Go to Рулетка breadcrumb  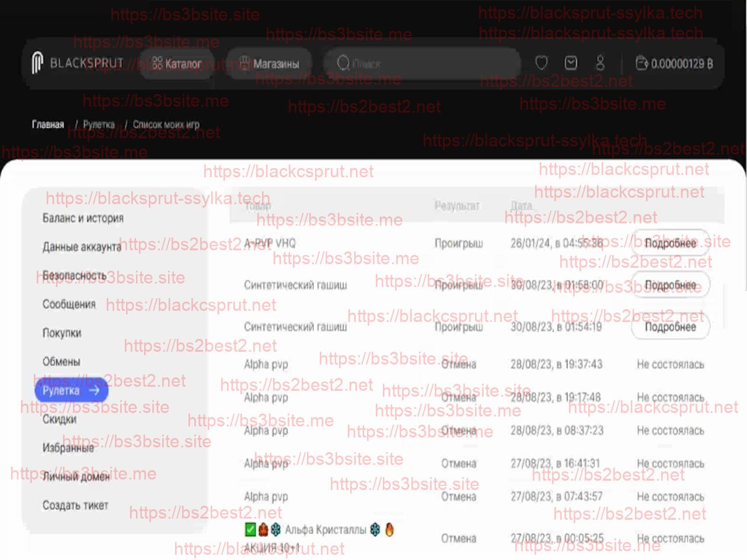point(99,124)
